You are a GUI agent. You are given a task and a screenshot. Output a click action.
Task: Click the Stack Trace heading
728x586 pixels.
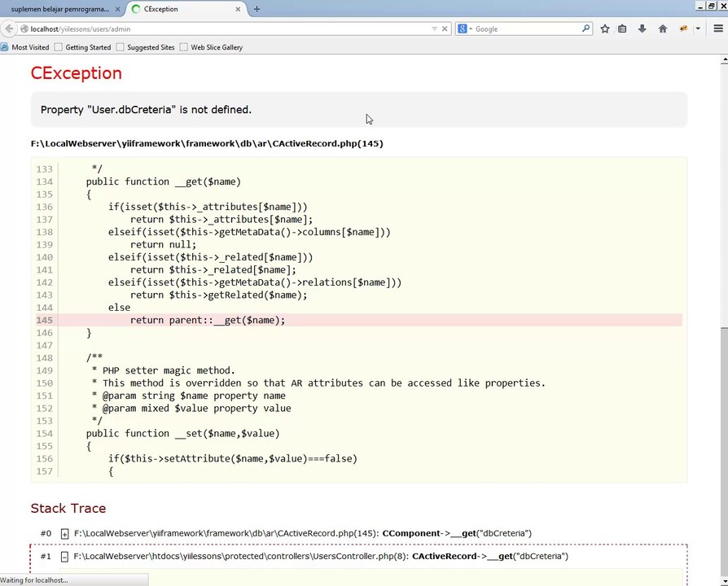(x=68, y=509)
